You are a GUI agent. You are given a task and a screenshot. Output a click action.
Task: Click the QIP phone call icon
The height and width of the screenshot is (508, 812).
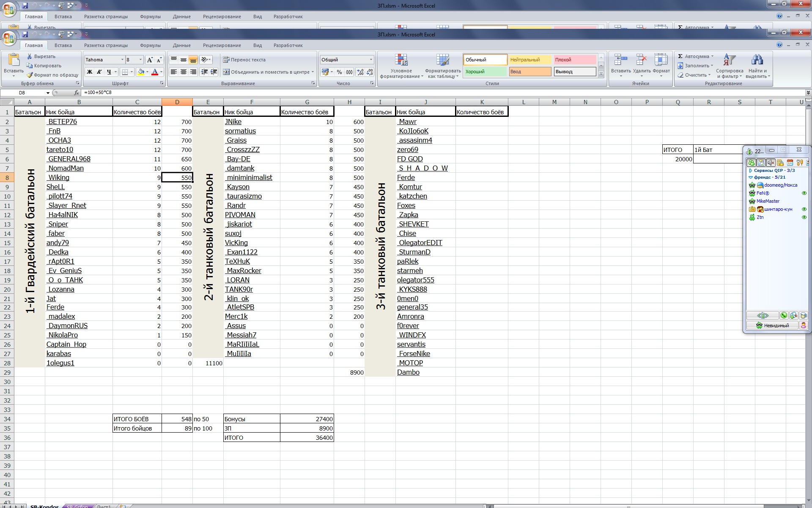pos(784,315)
